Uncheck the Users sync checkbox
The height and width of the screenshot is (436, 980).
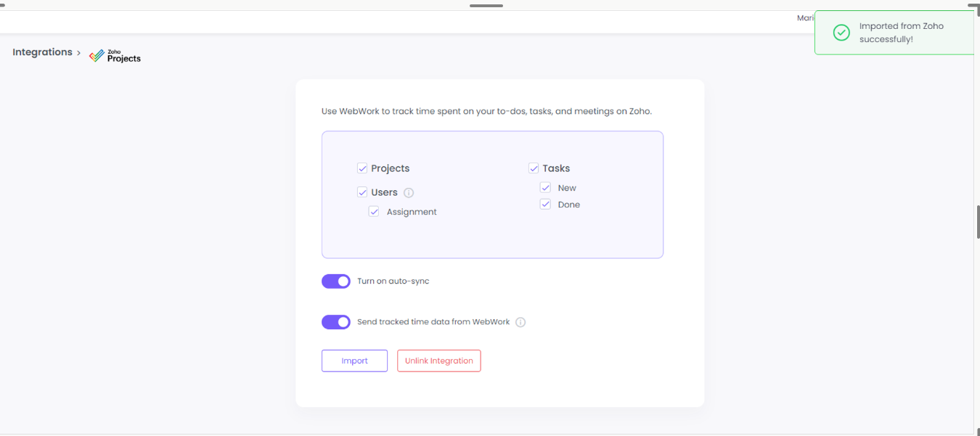pos(362,192)
